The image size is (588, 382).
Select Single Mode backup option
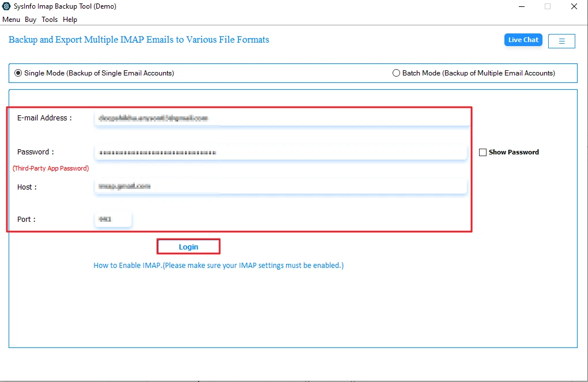[18, 73]
